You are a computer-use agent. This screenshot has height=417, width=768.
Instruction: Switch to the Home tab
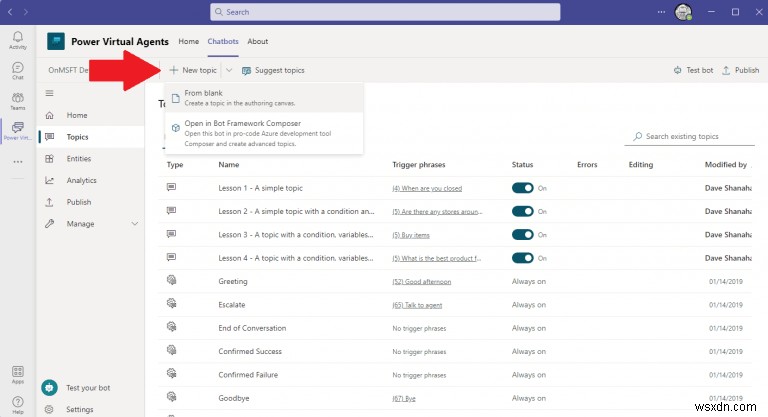[189, 42]
